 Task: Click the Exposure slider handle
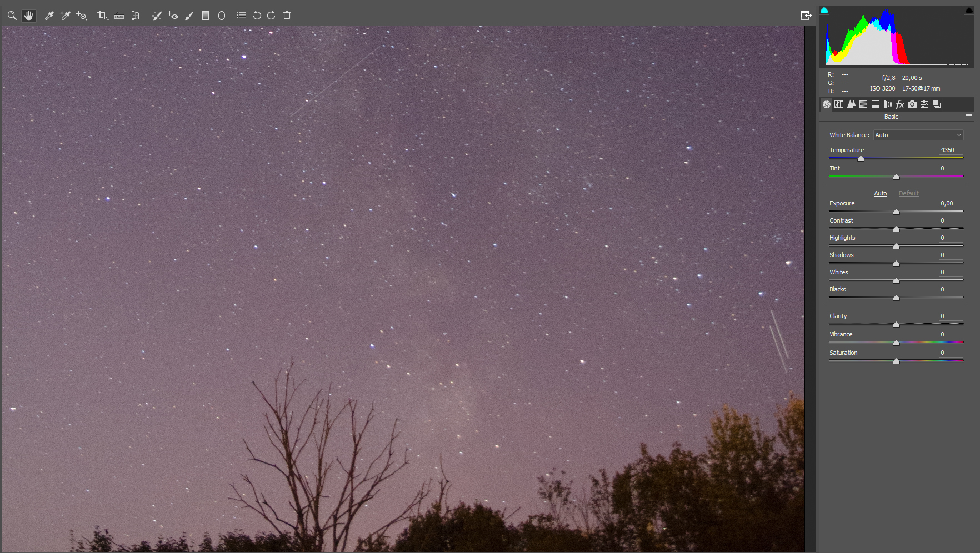point(896,212)
